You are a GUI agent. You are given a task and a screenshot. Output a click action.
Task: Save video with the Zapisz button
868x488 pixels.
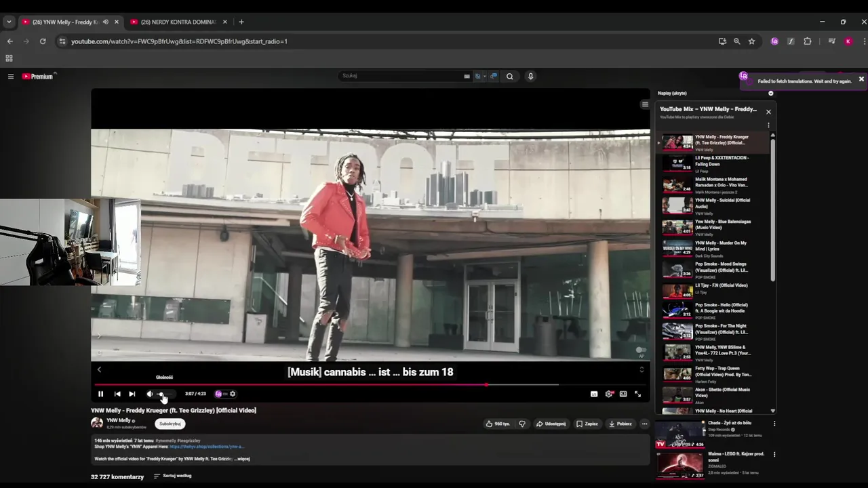point(587,424)
